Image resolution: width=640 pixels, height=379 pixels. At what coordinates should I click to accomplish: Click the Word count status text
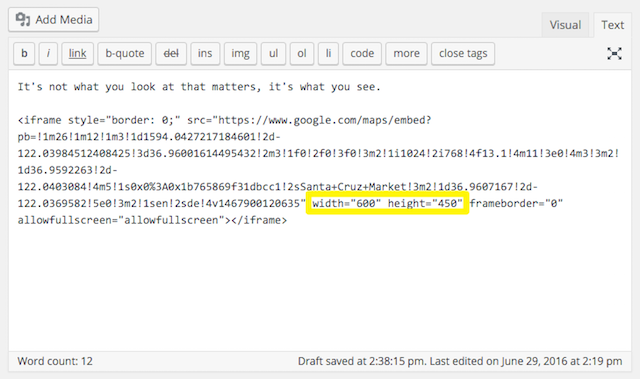[55, 361]
